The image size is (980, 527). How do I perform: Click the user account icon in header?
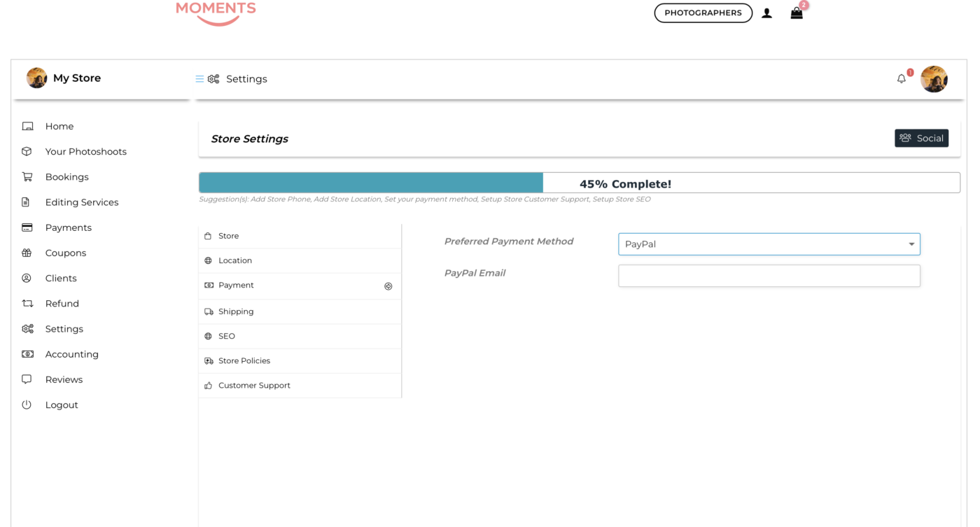tap(767, 13)
